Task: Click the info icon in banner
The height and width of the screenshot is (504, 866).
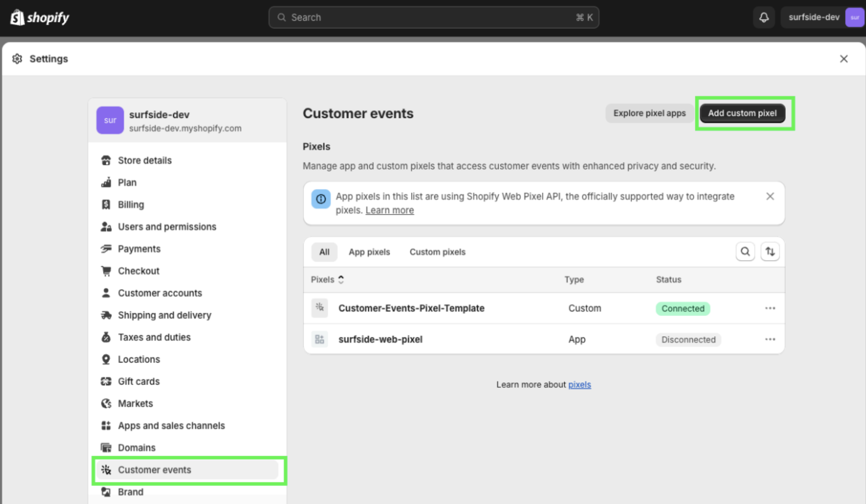Action: click(x=320, y=199)
